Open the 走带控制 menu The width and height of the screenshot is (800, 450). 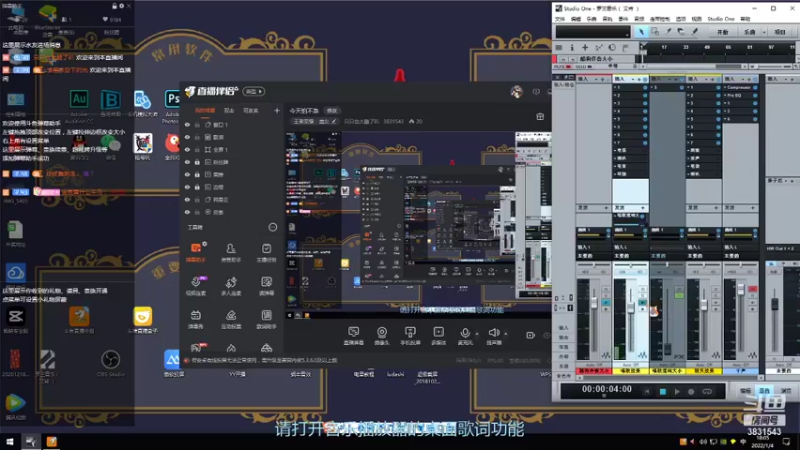660,19
